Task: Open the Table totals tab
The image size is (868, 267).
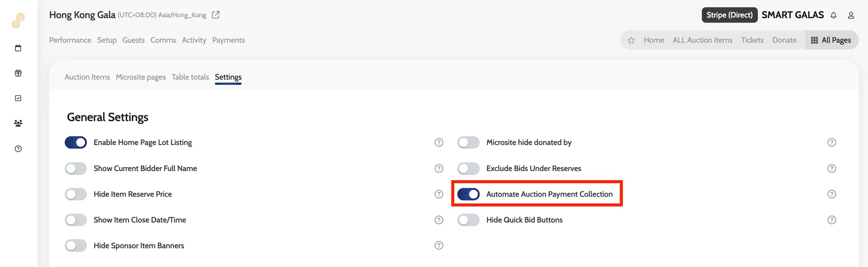Action: pyautogui.click(x=190, y=77)
